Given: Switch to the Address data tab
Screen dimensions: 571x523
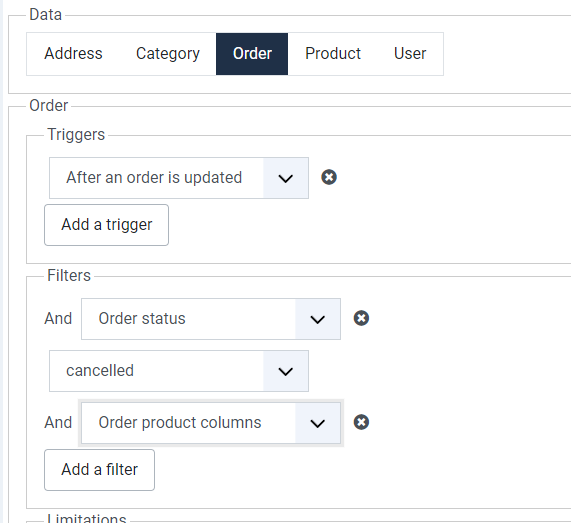Looking at the screenshot, I should (x=73, y=54).
